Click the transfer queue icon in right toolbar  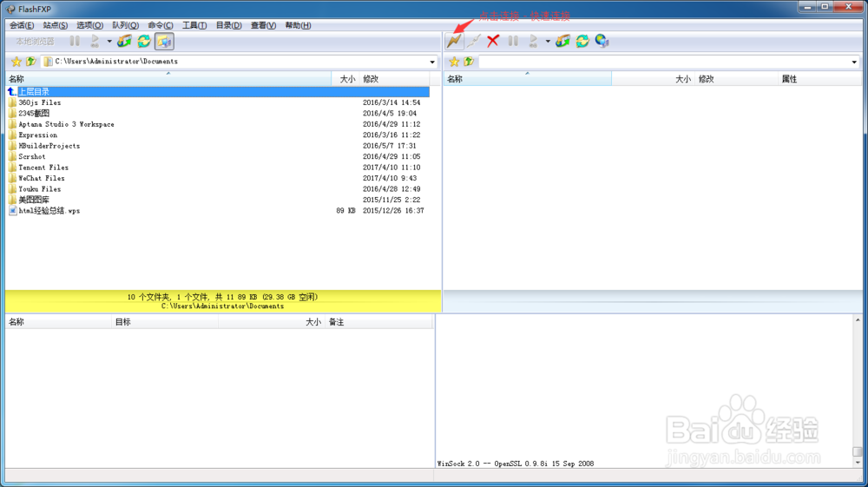click(533, 41)
